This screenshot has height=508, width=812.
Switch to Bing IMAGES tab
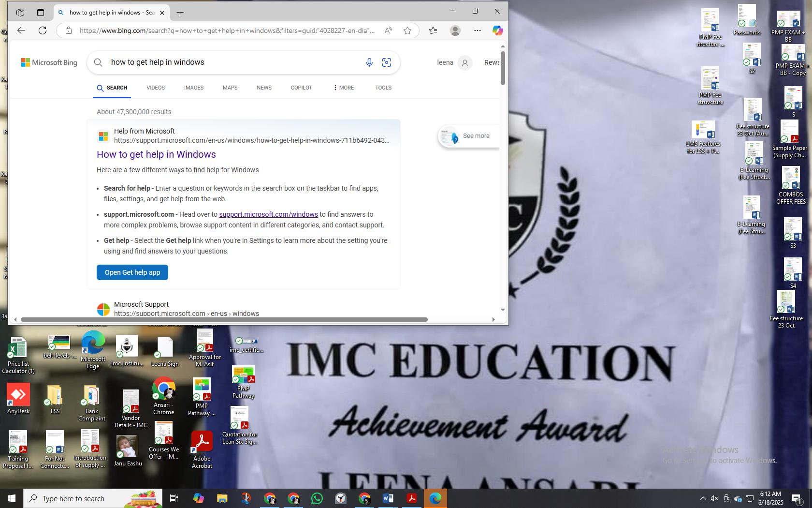coord(194,88)
